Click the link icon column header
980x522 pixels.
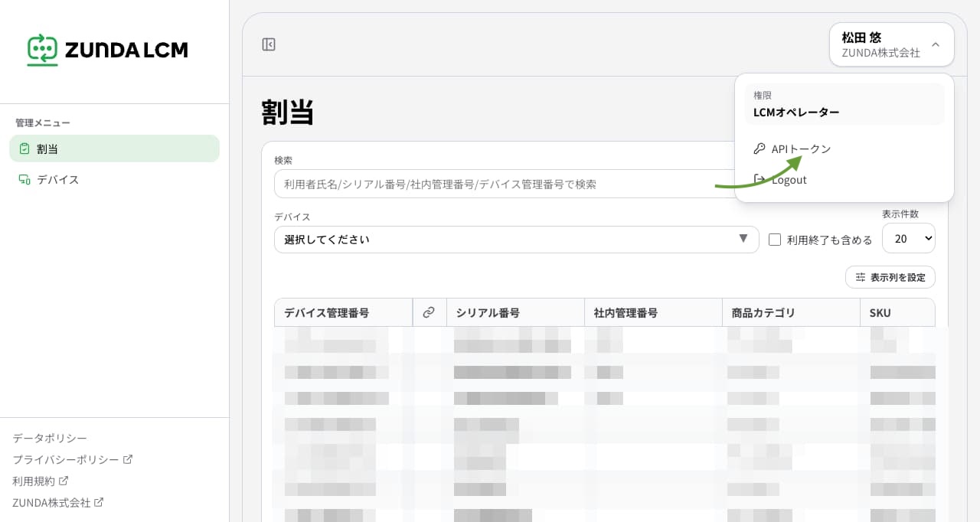click(429, 312)
